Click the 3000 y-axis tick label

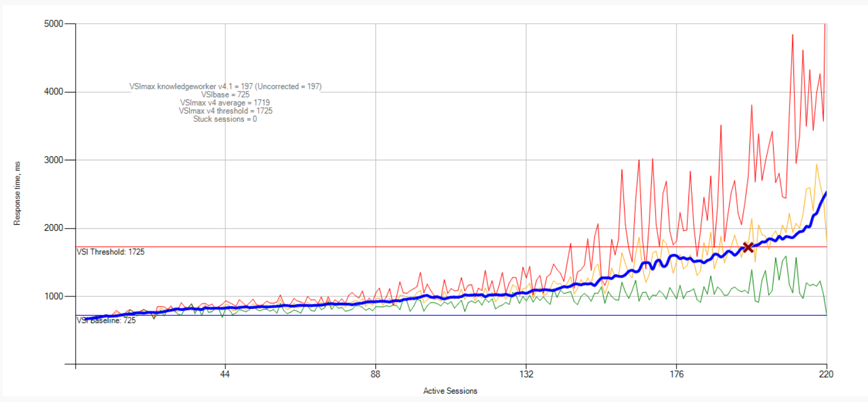pos(54,160)
